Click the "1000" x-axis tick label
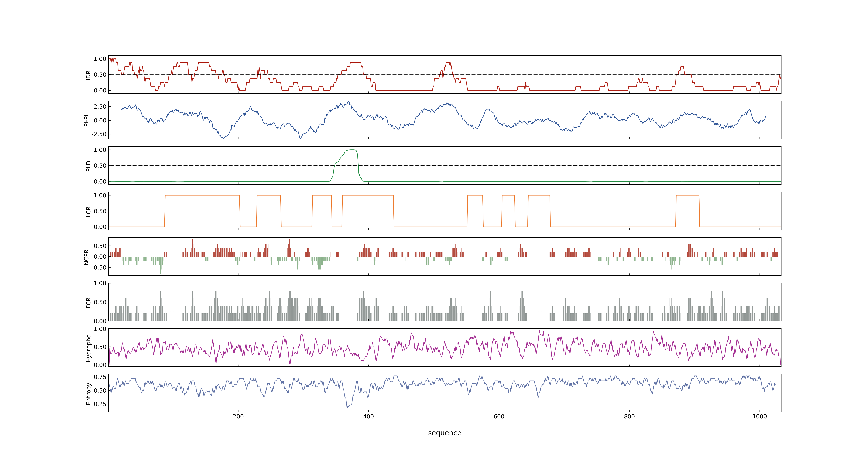 760,416
